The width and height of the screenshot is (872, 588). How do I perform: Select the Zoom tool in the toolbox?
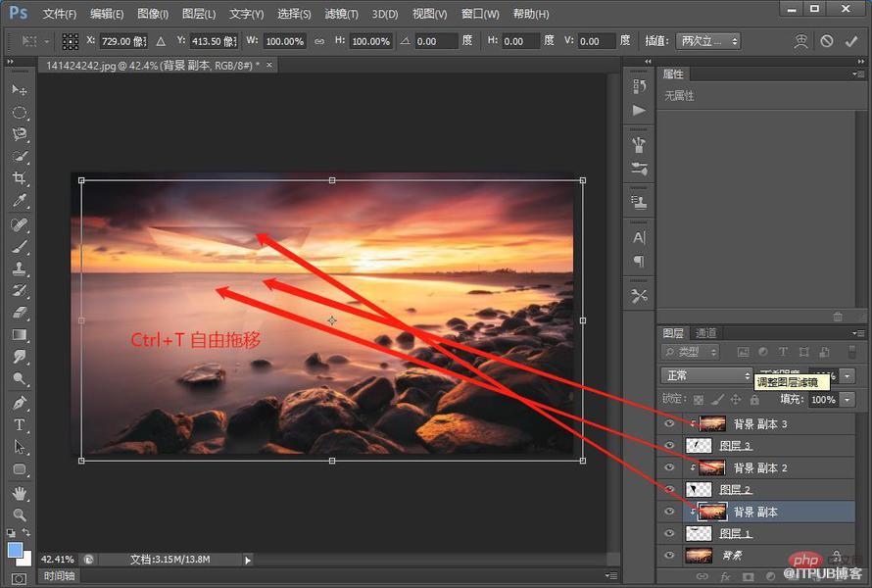(20, 514)
